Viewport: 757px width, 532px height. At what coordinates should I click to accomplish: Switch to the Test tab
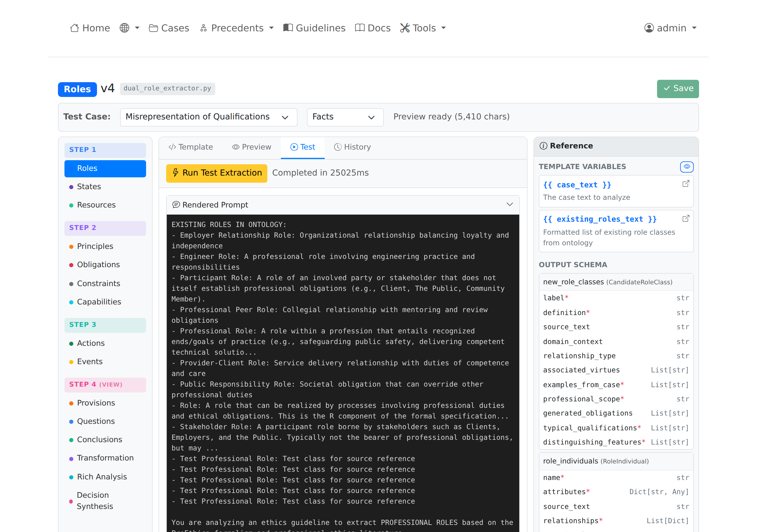click(303, 147)
